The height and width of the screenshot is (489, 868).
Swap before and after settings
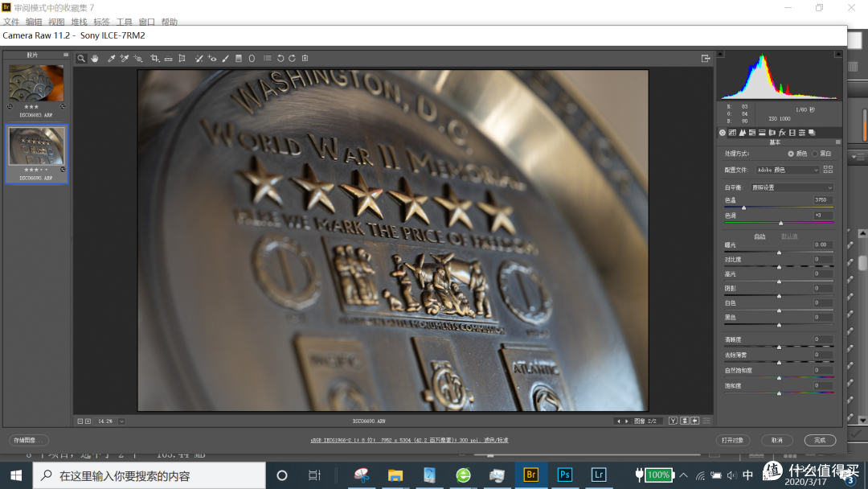[x=685, y=421]
